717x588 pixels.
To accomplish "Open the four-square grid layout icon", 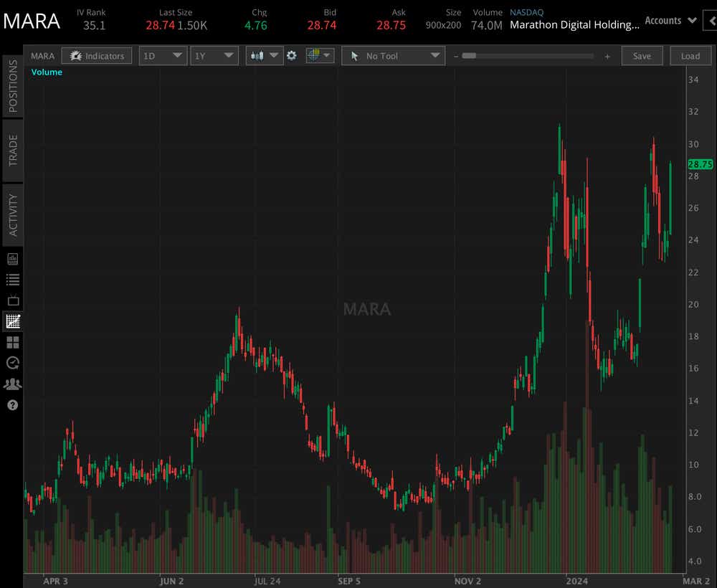I will coord(13,343).
